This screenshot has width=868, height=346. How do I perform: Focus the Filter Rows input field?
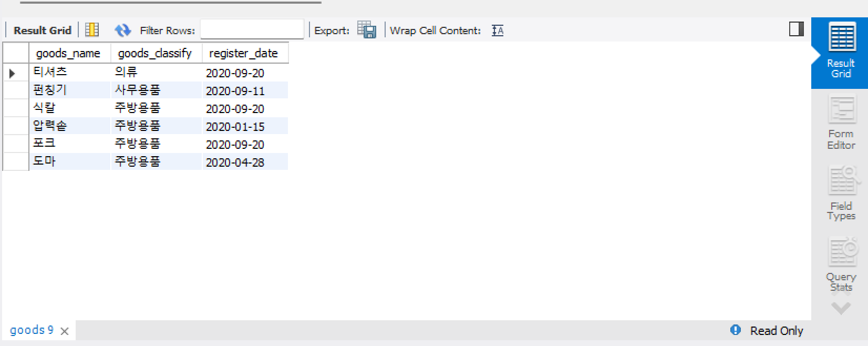(x=252, y=29)
